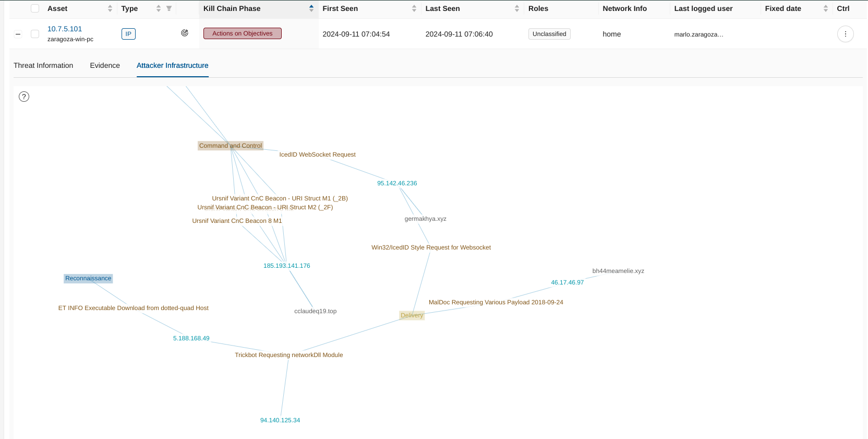
Task: Sort by Fixed date column arrows
Action: point(826,8)
